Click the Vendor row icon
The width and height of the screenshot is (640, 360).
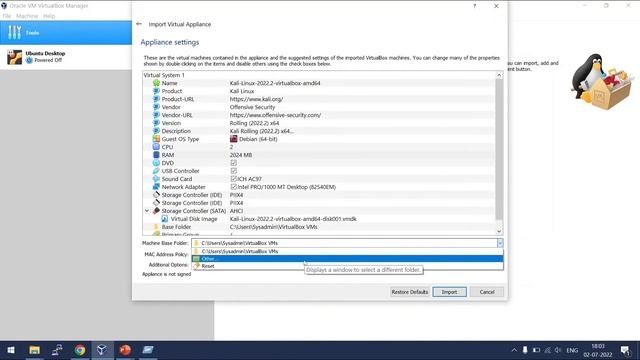point(156,107)
